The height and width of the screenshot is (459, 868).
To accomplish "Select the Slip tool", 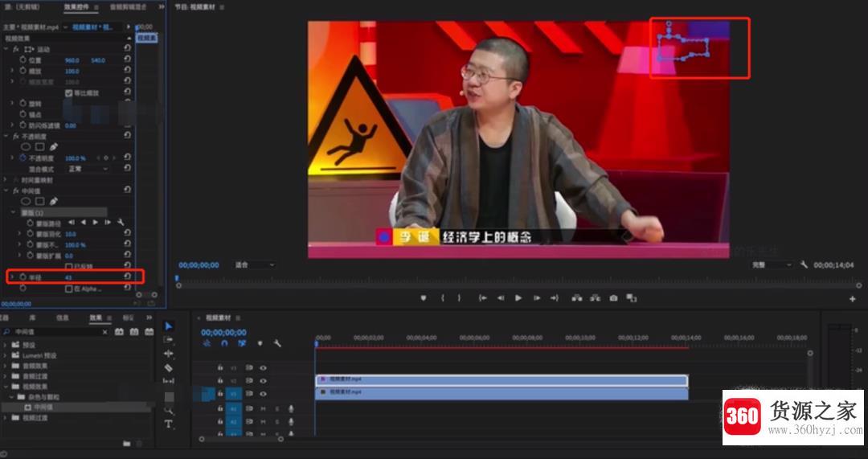I will point(169,381).
